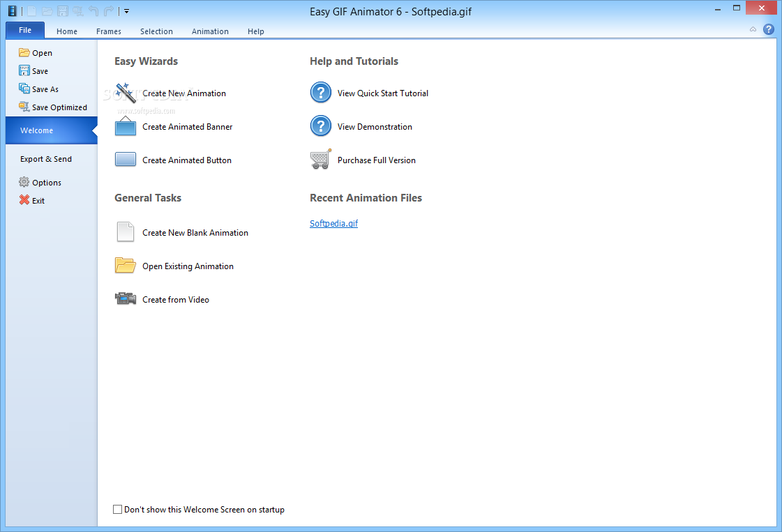Open the Export & Send page
782x532 pixels.
pyautogui.click(x=46, y=159)
